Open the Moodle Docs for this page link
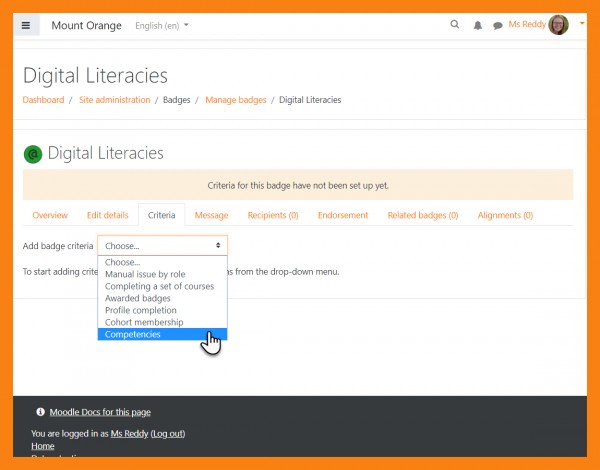 point(100,412)
